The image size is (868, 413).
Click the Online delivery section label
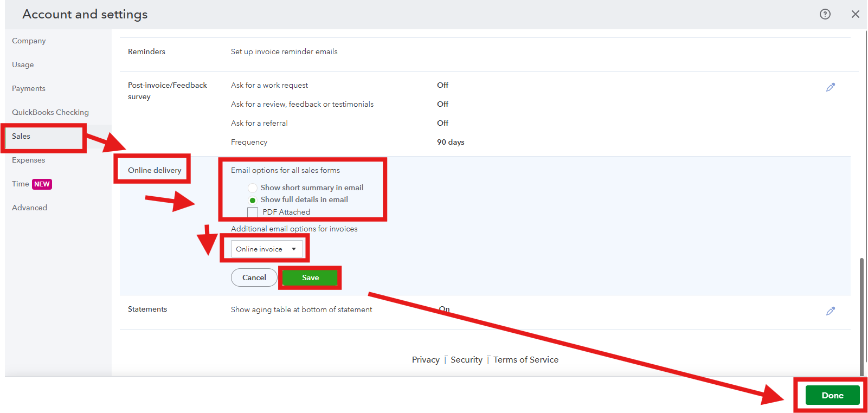coord(155,170)
